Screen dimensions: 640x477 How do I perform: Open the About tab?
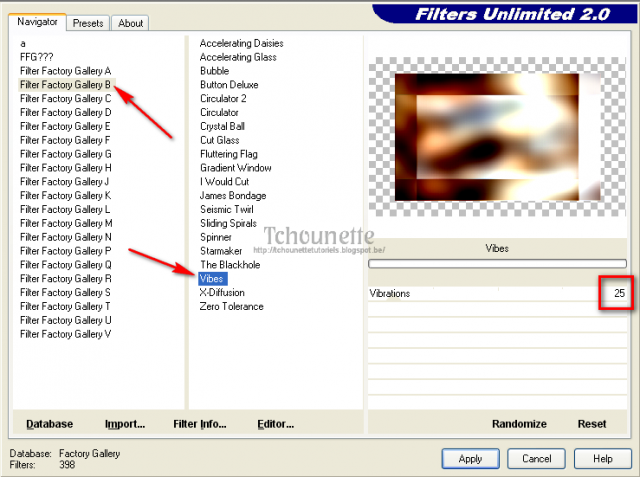coord(130,23)
